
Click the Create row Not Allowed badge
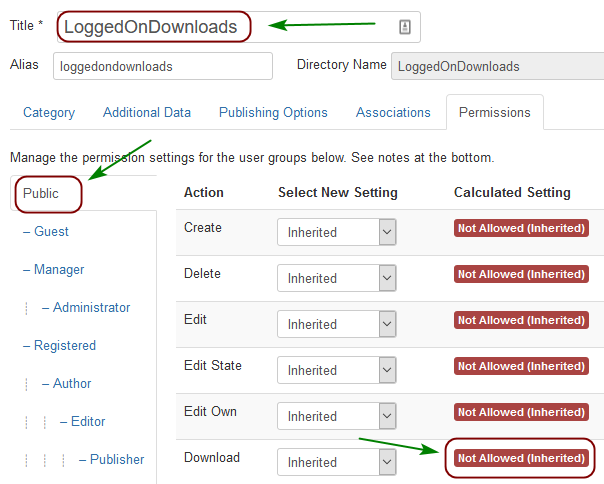click(521, 228)
